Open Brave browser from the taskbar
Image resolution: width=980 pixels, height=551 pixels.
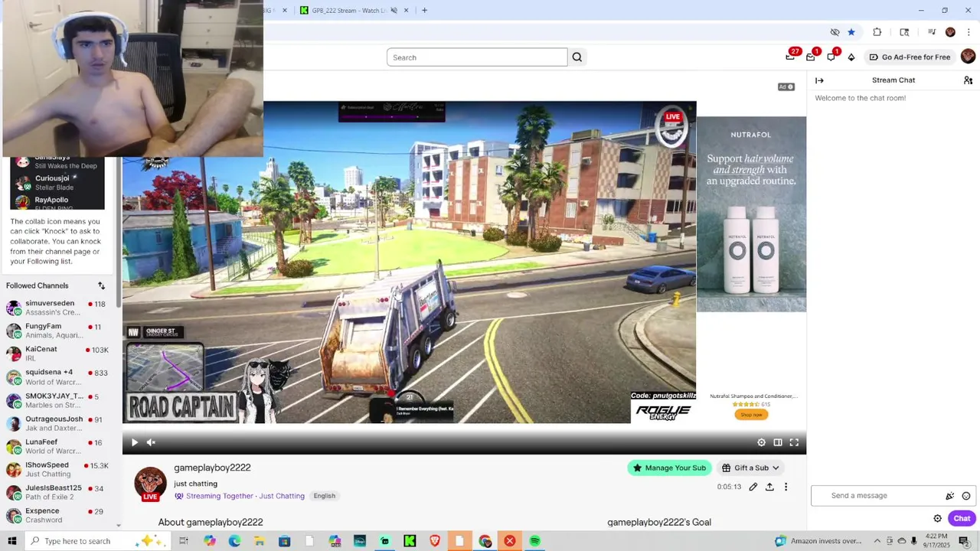tap(435, 541)
